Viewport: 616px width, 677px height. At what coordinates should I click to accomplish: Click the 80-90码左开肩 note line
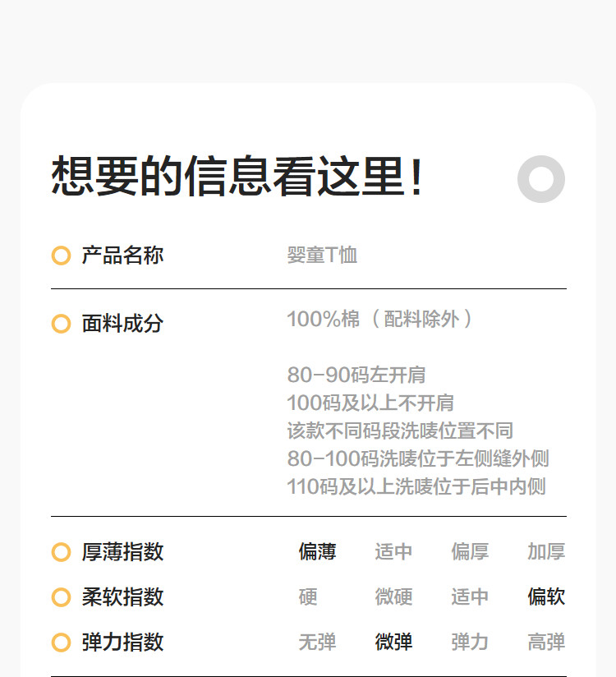tap(356, 375)
